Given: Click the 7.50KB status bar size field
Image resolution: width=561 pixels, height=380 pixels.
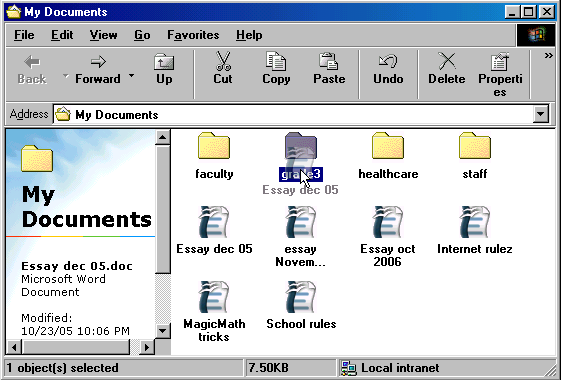Looking at the screenshot, I should [290, 368].
